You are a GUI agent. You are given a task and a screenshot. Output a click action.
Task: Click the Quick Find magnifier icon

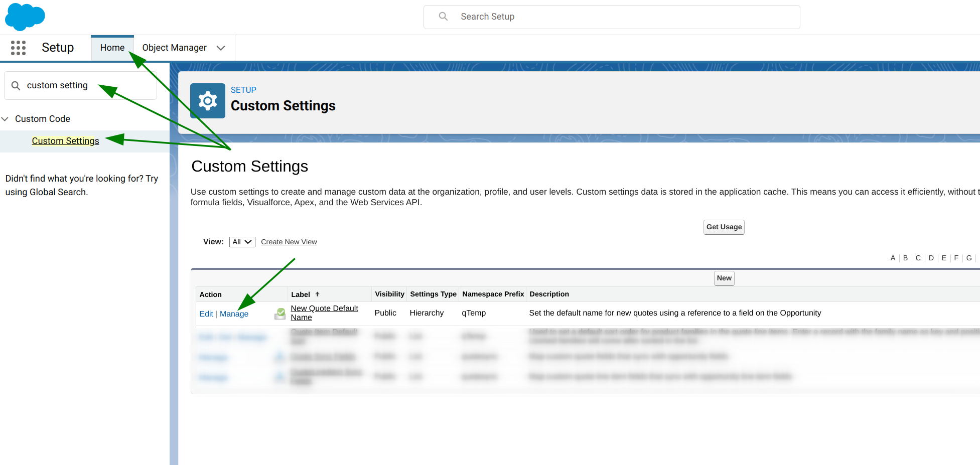[x=16, y=86]
